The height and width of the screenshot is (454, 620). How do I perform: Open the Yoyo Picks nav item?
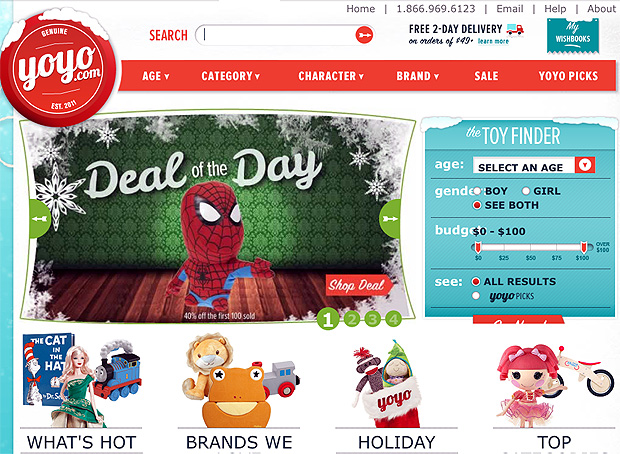568,76
